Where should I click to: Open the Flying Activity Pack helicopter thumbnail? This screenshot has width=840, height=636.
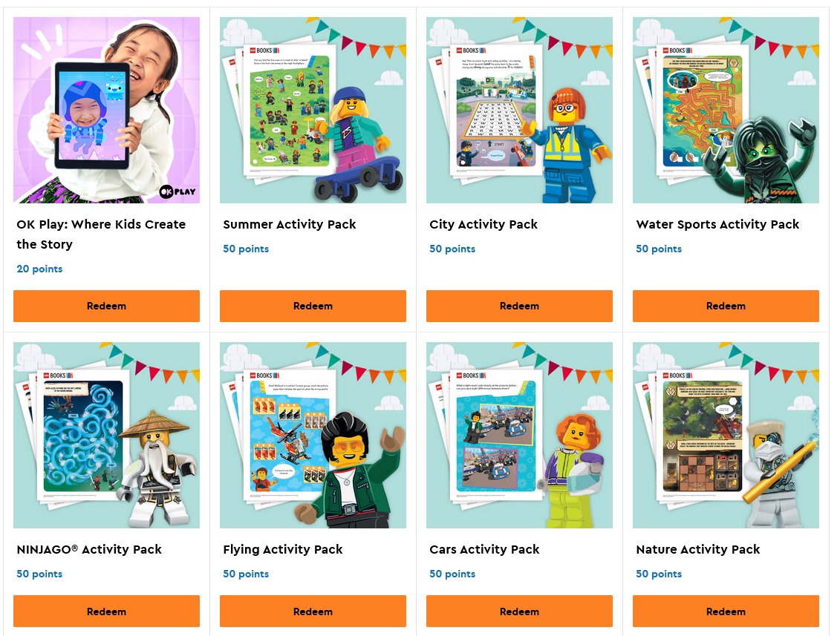313,435
